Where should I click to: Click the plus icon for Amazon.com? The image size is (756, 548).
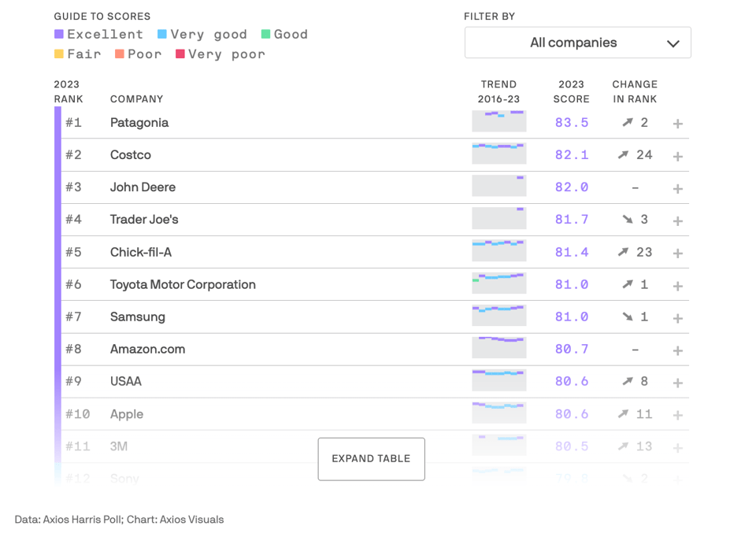[677, 350]
